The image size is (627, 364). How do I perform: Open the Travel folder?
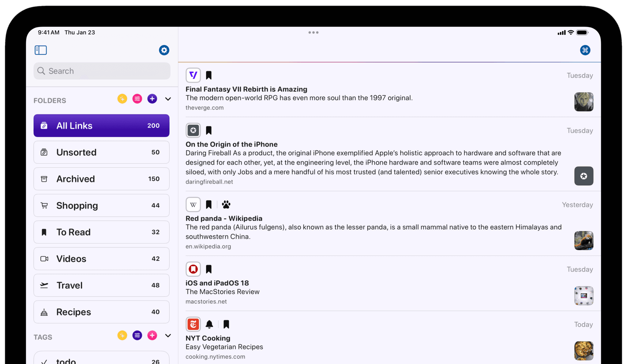[x=101, y=285]
